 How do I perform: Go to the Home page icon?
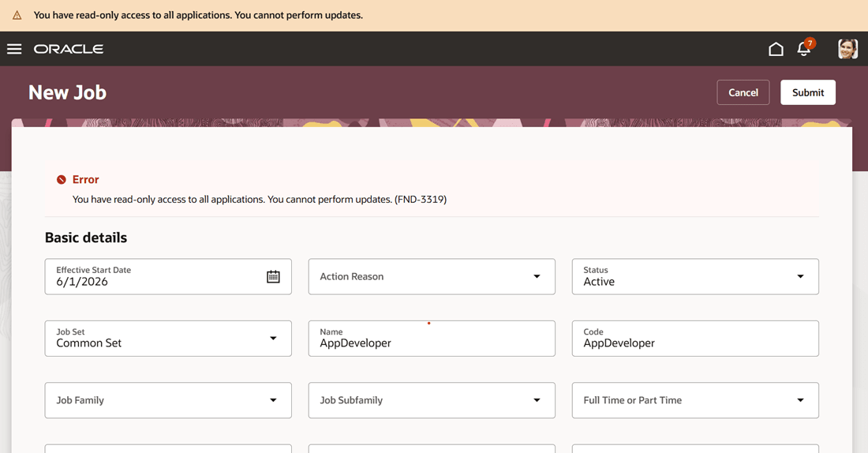click(x=776, y=49)
